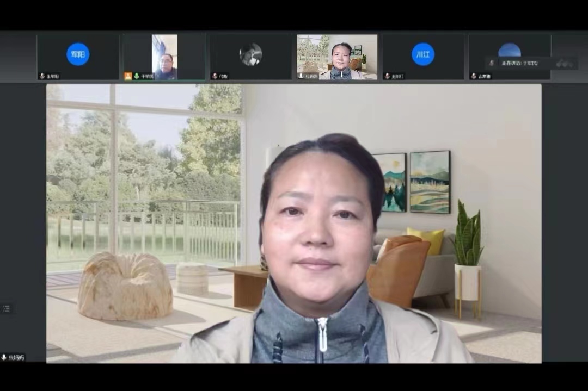Click the orange host badge icon
Viewport: 588px width, 391px height.
(x=128, y=76)
